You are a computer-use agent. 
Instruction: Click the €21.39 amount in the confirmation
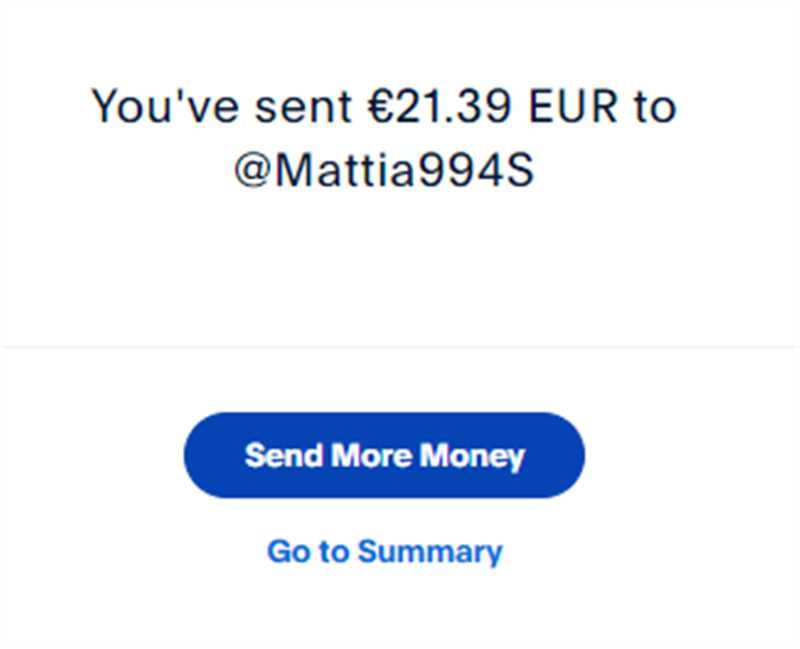click(x=439, y=106)
